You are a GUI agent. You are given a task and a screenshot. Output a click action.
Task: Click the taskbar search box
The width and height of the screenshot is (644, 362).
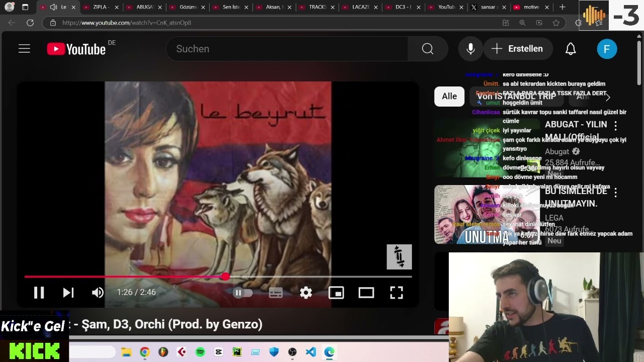pos(93,352)
